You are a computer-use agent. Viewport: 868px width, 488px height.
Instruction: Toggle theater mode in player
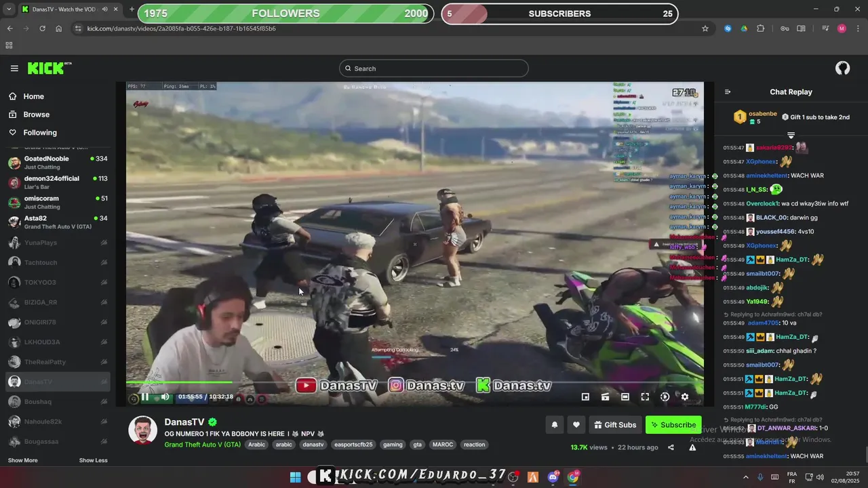(625, 396)
